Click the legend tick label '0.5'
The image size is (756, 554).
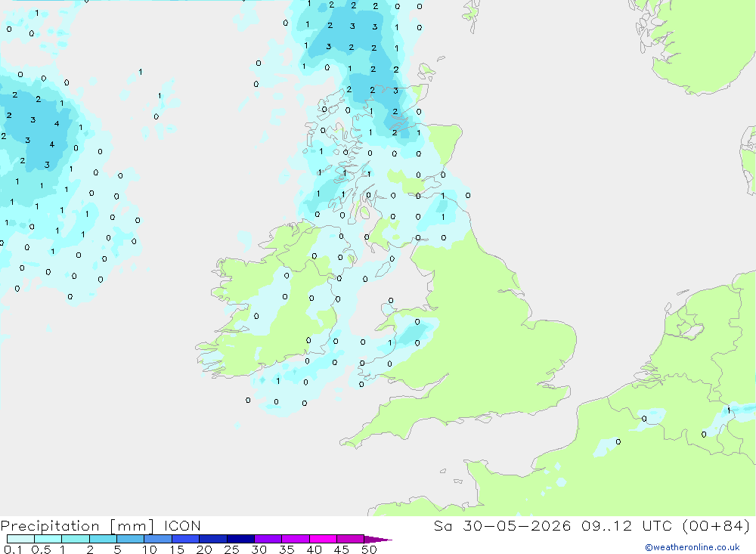[x=41, y=549]
